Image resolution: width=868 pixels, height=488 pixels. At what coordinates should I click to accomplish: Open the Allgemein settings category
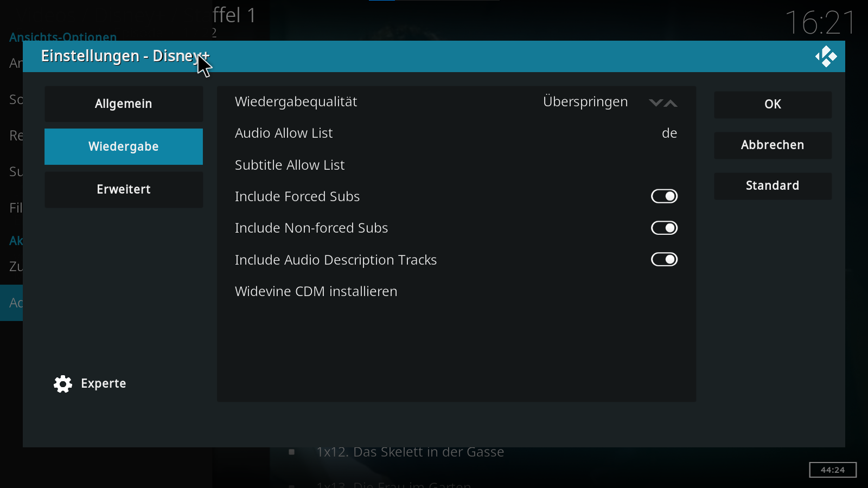(124, 104)
